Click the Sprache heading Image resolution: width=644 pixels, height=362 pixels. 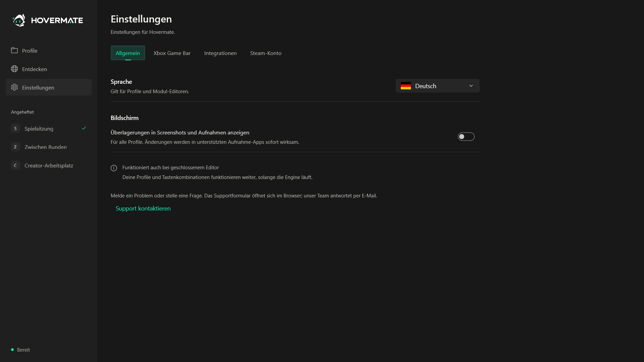pyautogui.click(x=121, y=81)
